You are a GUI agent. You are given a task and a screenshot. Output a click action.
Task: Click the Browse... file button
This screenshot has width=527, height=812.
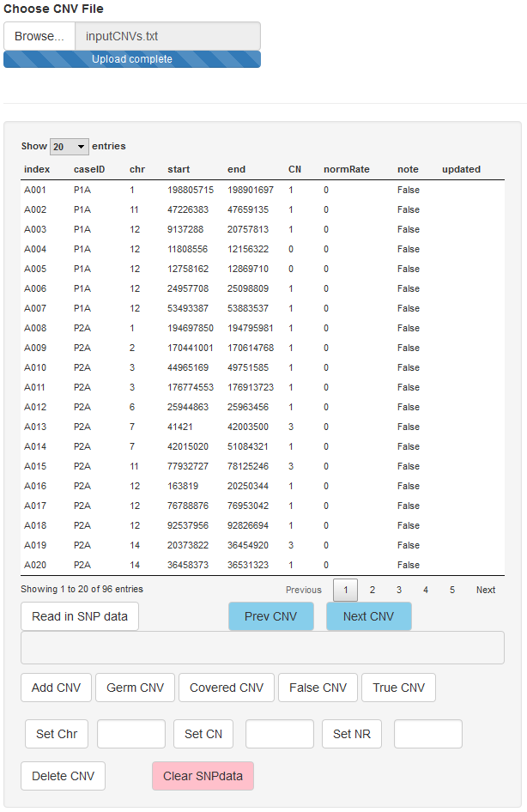point(39,36)
